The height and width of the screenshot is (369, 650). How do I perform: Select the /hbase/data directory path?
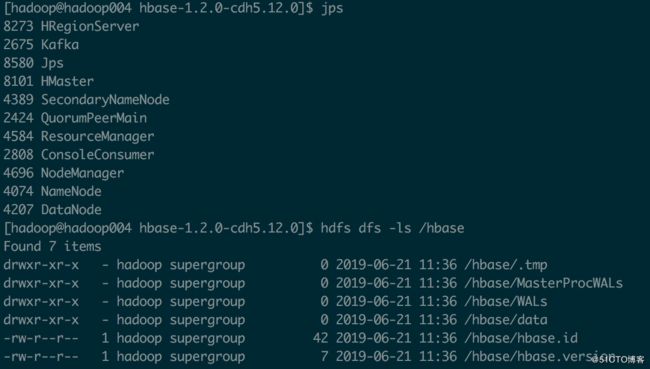pyautogui.click(x=506, y=320)
